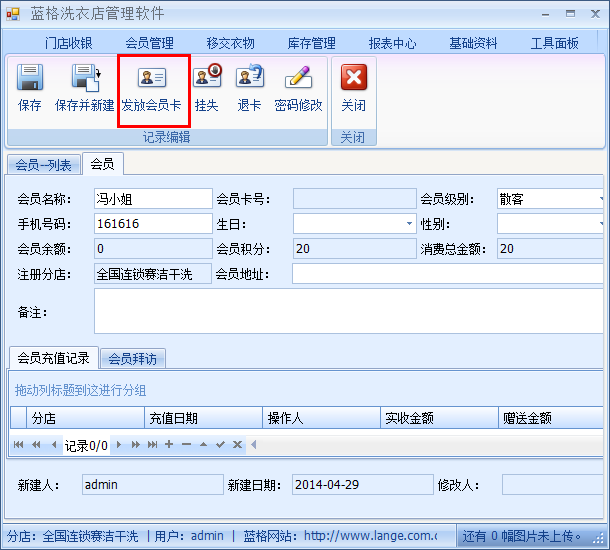Delete record with minus icon
This screenshot has height=550, width=610.
point(186,444)
